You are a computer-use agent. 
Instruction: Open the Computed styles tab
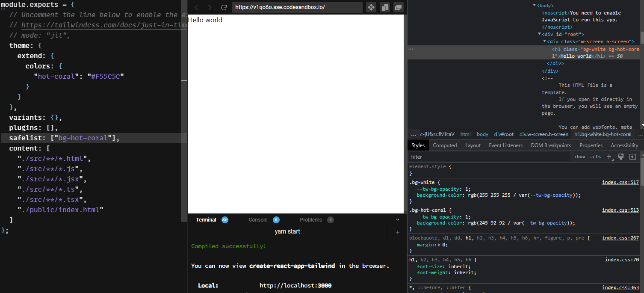point(445,145)
